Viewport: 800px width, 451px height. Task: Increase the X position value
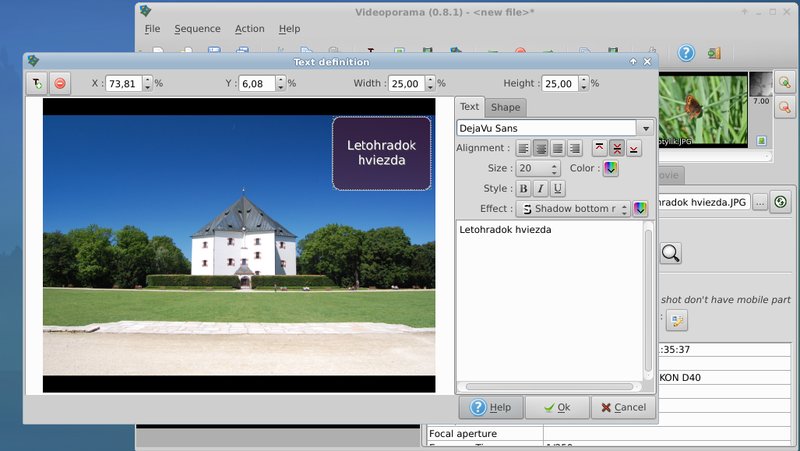tap(147, 80)
